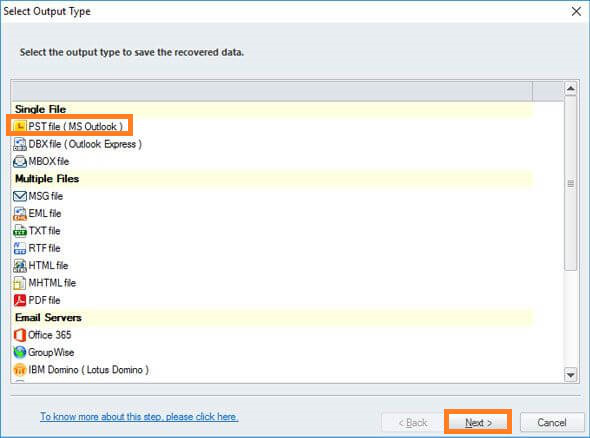Screen dimensions: 590x438
Task: Choose the Office 365 logo icon
Action: [20, 335]
